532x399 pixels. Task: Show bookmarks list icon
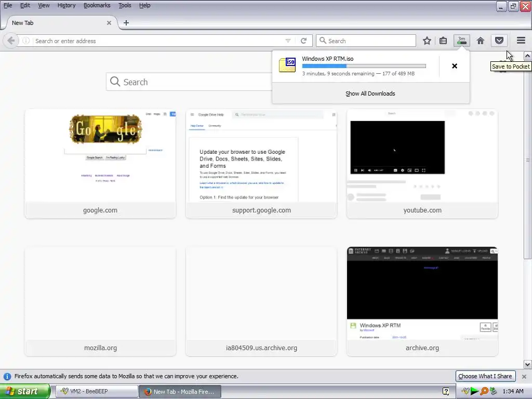(443, 41)
